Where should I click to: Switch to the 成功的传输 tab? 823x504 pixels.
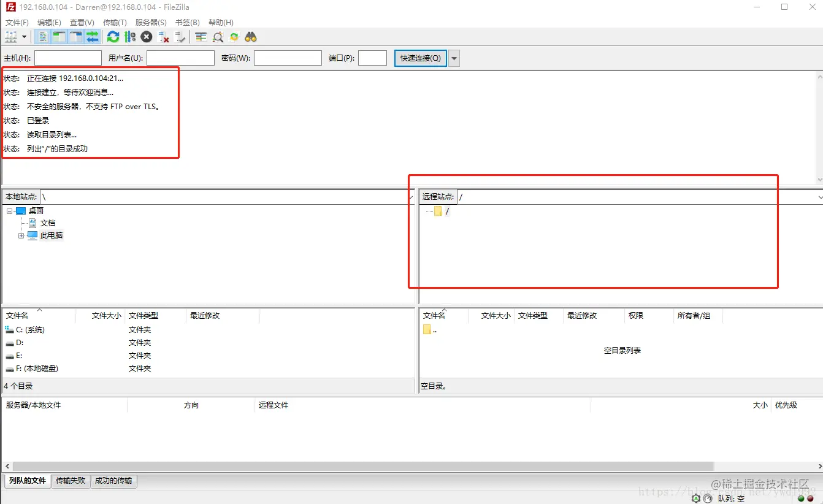[x=113, y=481]
